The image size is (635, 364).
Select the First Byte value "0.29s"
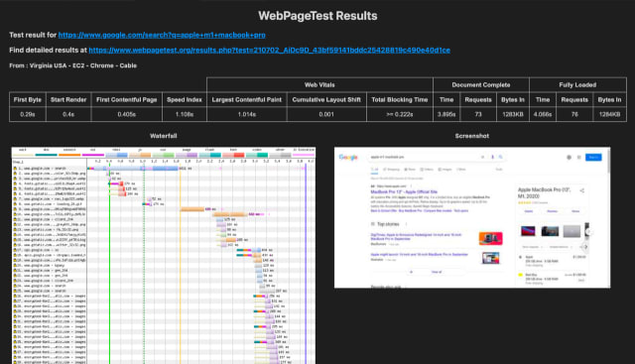[28, 114]
